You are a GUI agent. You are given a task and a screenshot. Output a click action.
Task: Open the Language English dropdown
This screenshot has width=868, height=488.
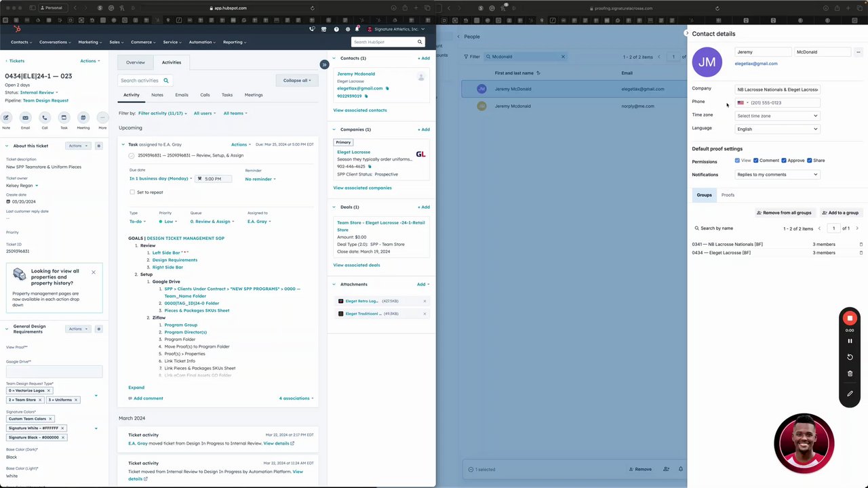pyautogui.click(x=777, y=129)
